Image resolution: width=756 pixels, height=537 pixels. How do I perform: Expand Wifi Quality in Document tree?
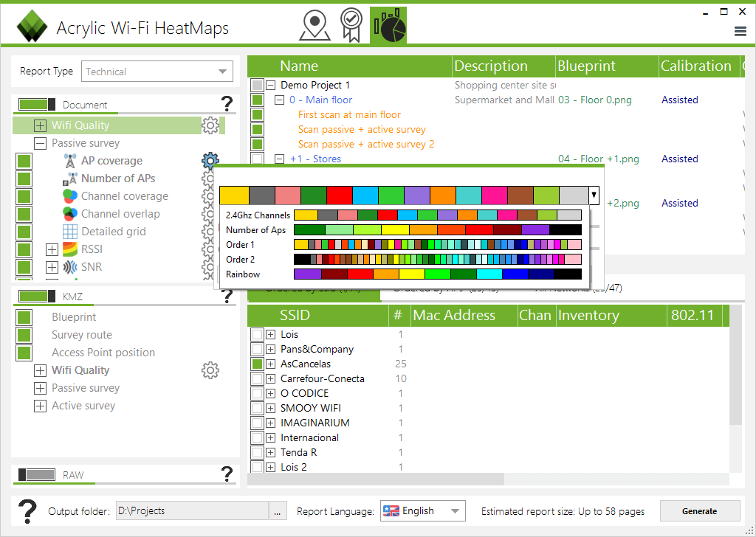coord(41,125)
